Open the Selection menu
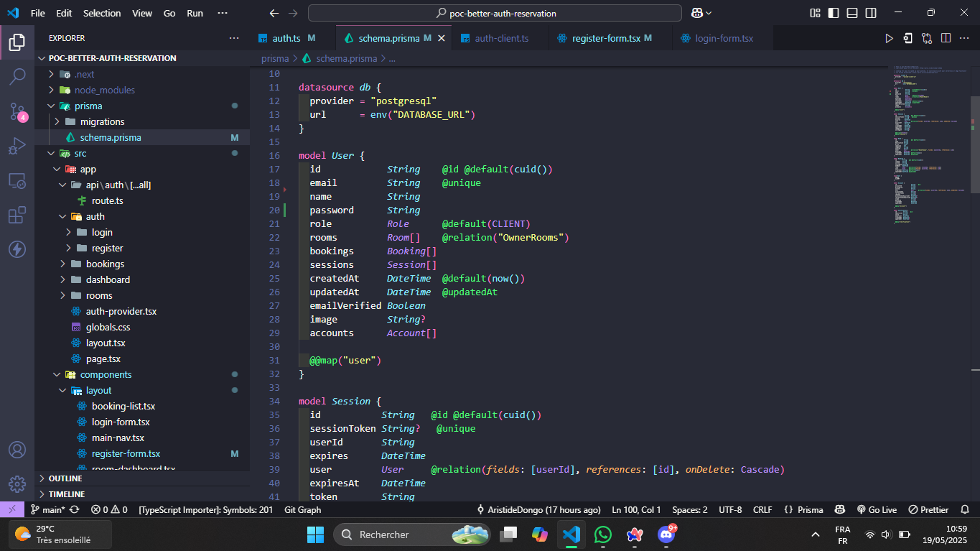 tap(102, 13)
